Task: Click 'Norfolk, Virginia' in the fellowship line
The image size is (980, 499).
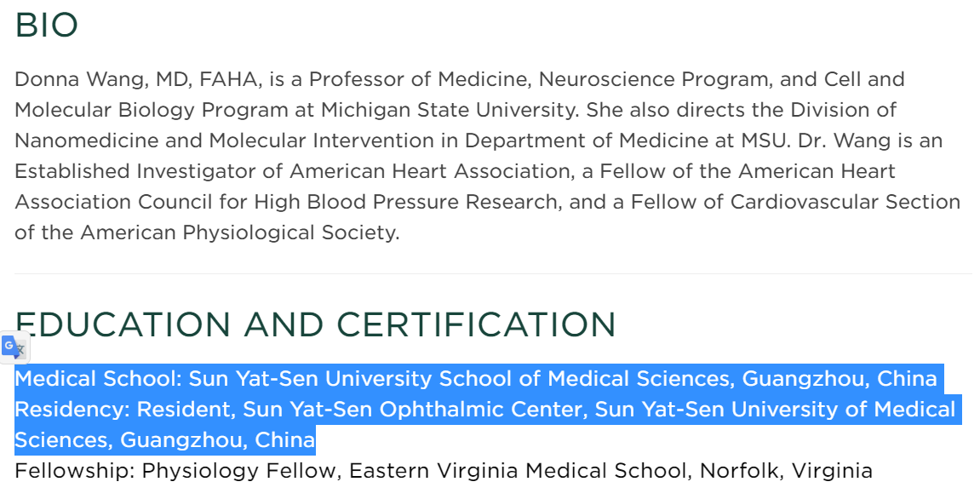Action: [x=786, y=470]
